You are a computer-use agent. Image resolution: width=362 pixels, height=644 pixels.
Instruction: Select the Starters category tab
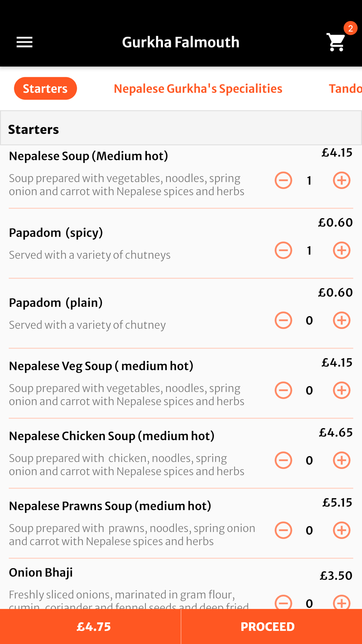click(45, 88)
